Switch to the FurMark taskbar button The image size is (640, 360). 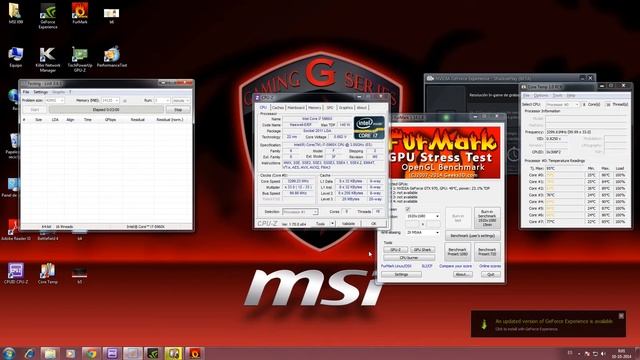(194, 353)
